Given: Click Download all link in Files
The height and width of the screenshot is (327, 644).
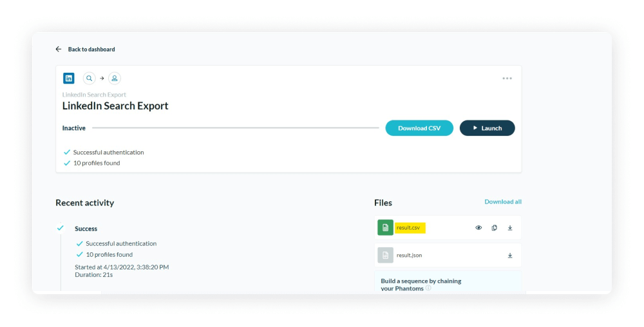Looking at the screenshot, I should coord(503,202).
